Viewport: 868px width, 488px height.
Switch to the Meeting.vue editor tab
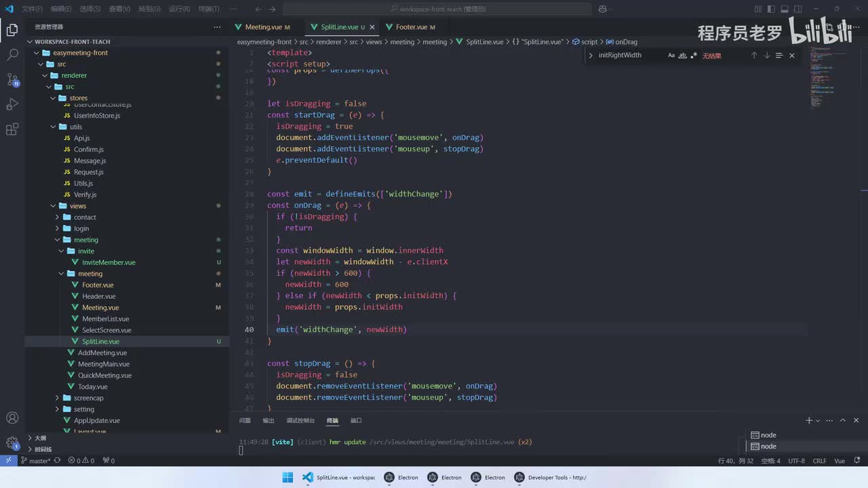point(263,27)
